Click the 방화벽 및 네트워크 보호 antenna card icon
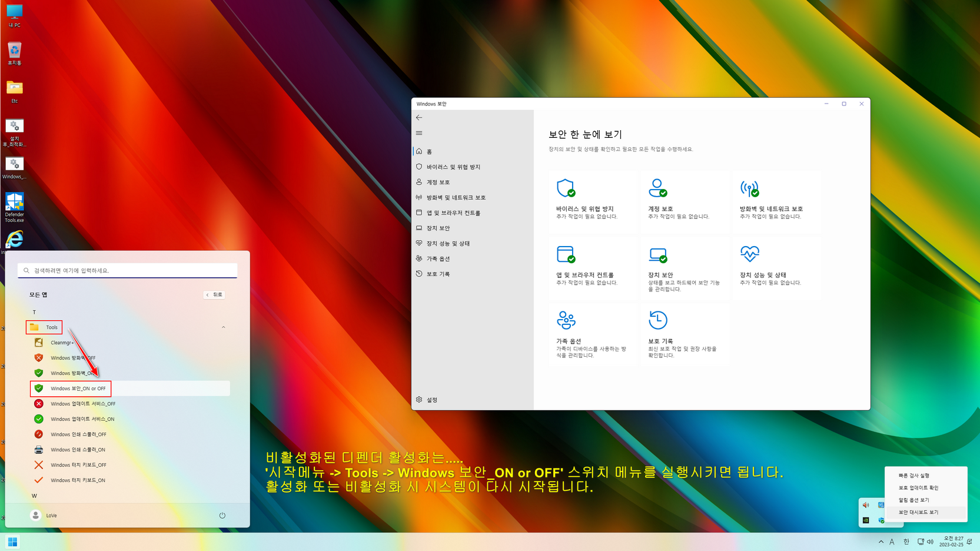980x551 pixels. pos(749,188)
